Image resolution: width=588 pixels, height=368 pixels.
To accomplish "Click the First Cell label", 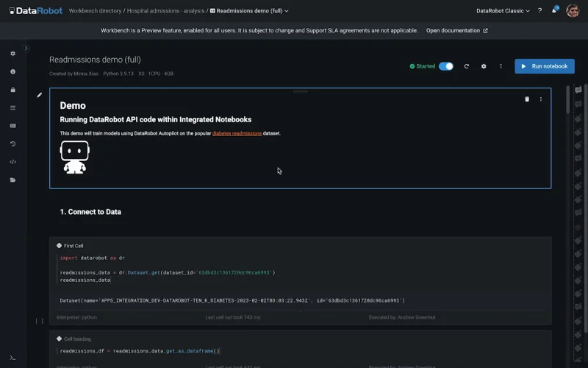I will (73, 246).
